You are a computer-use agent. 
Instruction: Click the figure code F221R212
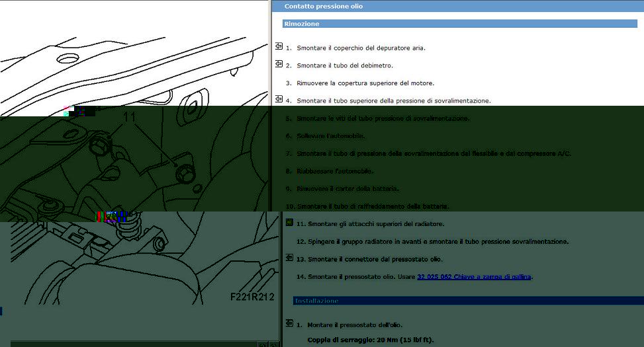pos(252,297)
